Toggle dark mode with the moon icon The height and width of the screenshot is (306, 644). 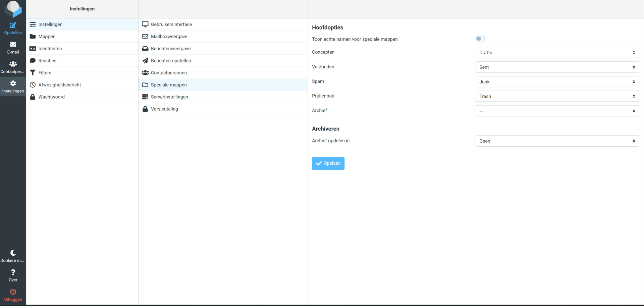(13, 253)
